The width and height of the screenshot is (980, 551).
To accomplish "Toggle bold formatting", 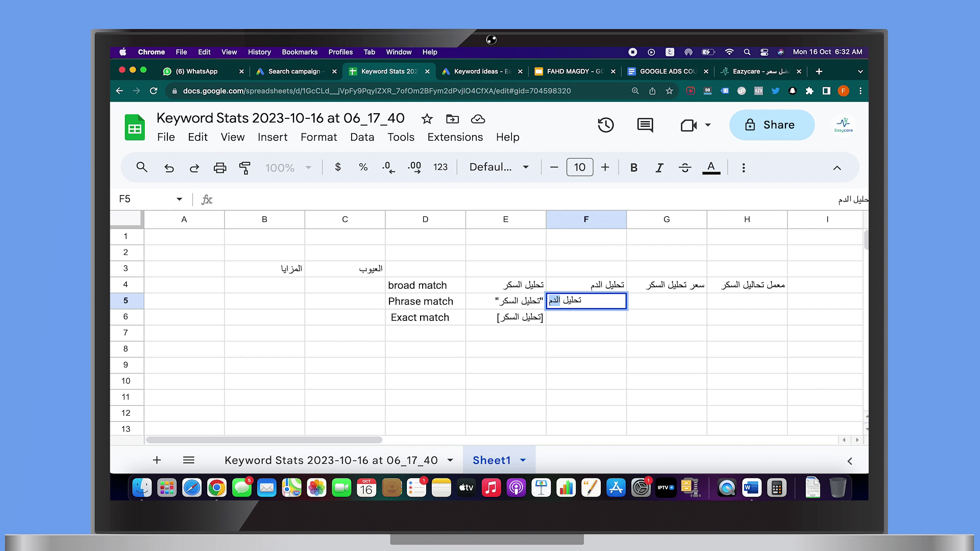I will click(x=634, y=167).
